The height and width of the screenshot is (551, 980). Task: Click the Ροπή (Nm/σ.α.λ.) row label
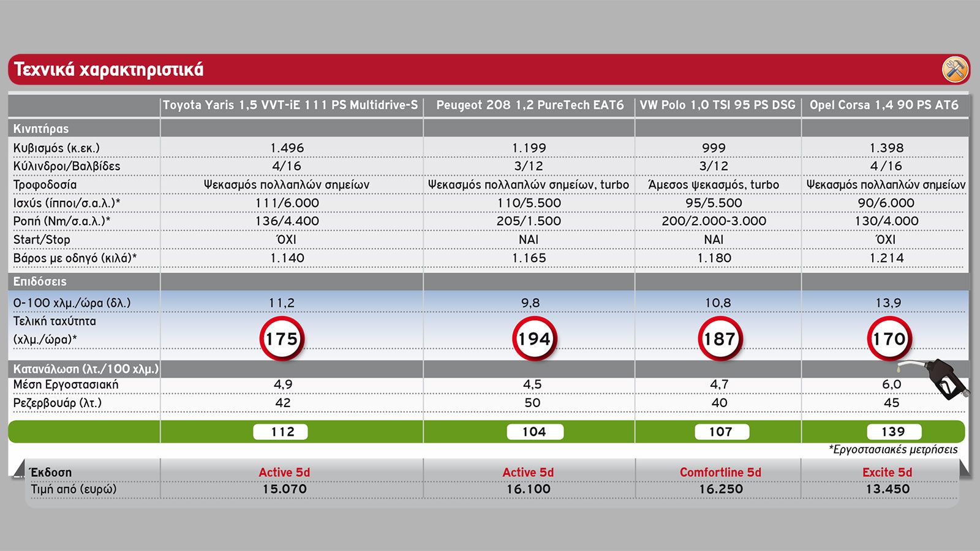tap(62, 221)
